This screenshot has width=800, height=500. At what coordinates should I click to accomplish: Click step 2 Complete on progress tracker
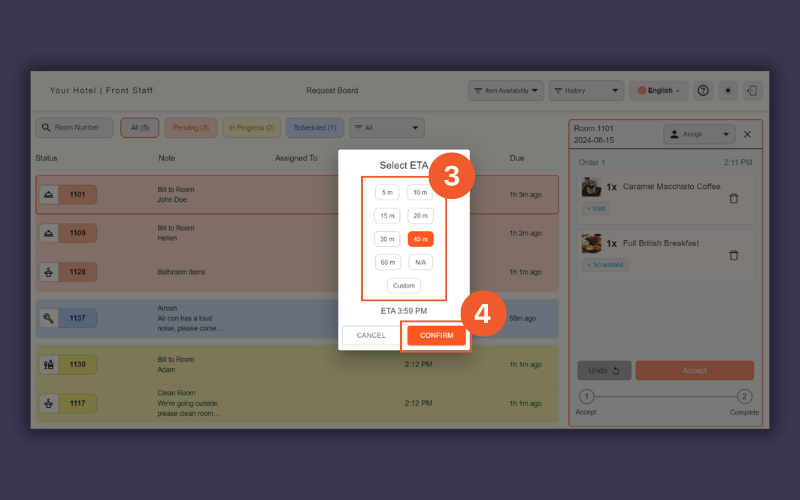tap(744, 397)
